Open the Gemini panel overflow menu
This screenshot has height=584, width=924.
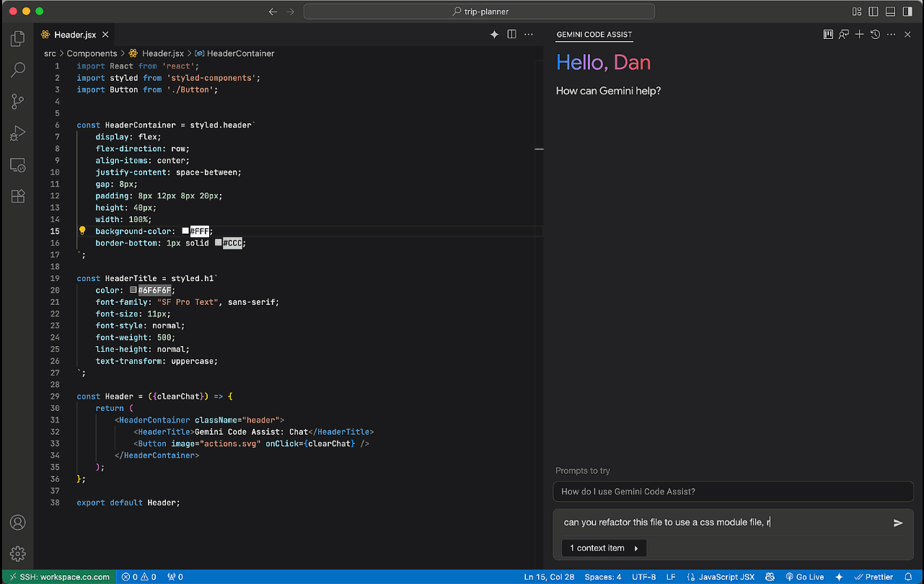click(x=891, y=34)
